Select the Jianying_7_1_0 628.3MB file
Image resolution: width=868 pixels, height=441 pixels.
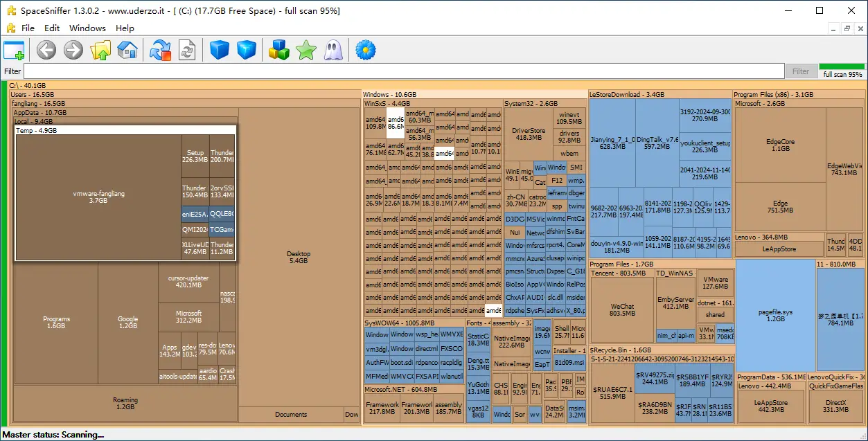coord(612,143)
